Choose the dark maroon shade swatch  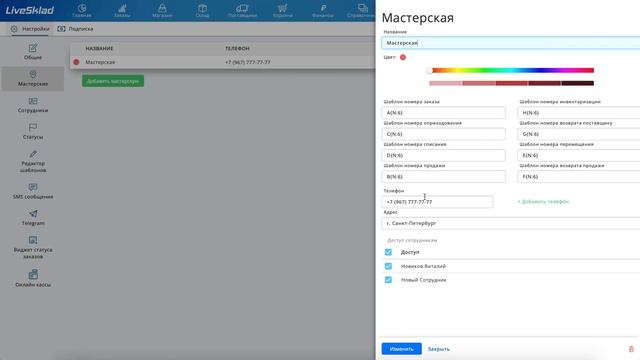tap(544, 83)
